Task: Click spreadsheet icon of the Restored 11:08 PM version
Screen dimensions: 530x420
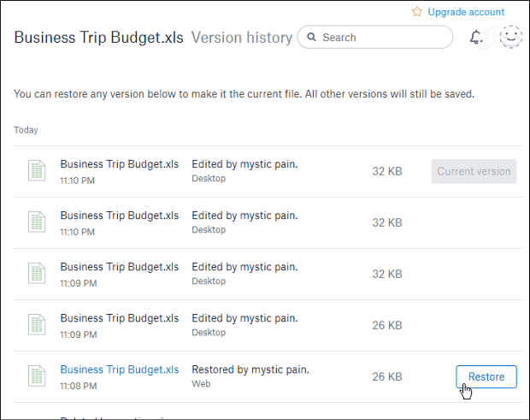Action: coord(37,376)
